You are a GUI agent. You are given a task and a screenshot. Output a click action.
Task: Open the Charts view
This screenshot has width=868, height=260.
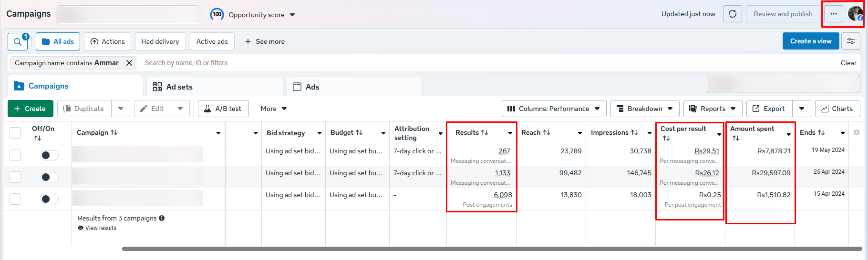(837, 109)
